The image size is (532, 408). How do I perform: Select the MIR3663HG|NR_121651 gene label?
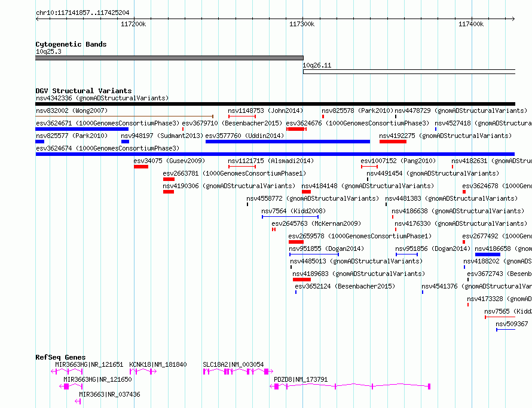(89, 365)
